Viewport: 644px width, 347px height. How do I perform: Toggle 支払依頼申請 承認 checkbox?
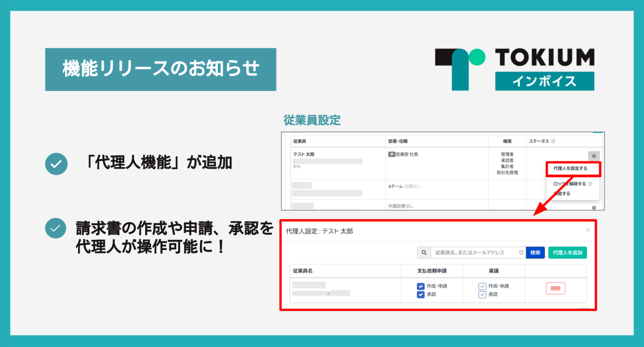[x=421, y=295]
